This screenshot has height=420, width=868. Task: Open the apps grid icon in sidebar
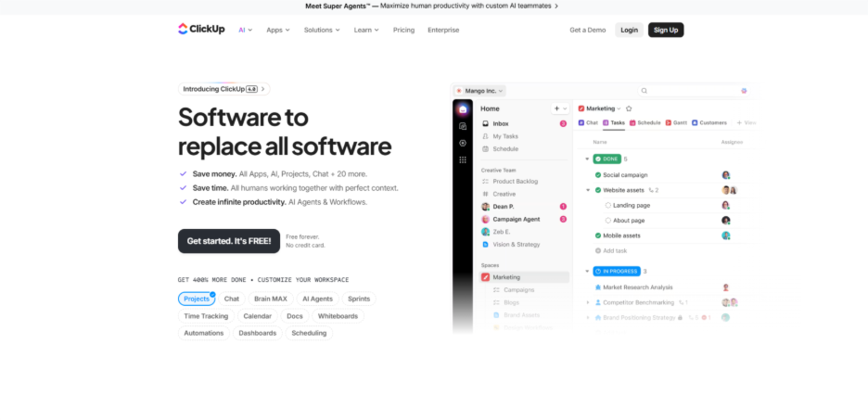(463, 159)
